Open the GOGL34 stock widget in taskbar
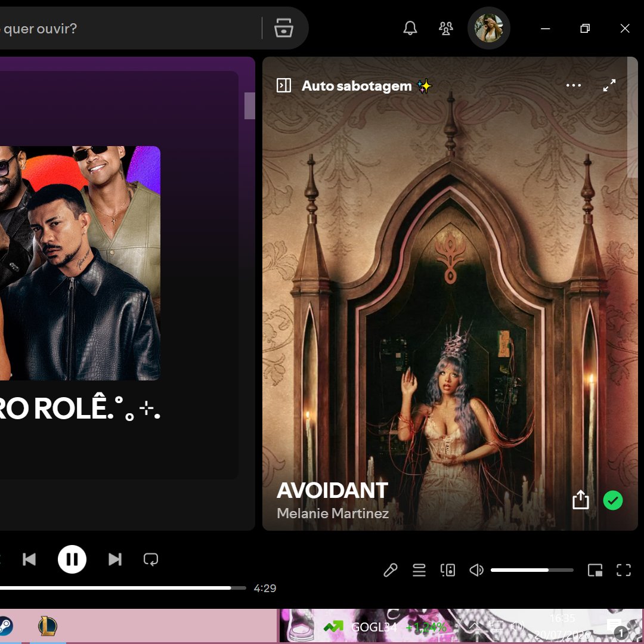Viewport: 644px width, 644px height. tap(385, 627)
